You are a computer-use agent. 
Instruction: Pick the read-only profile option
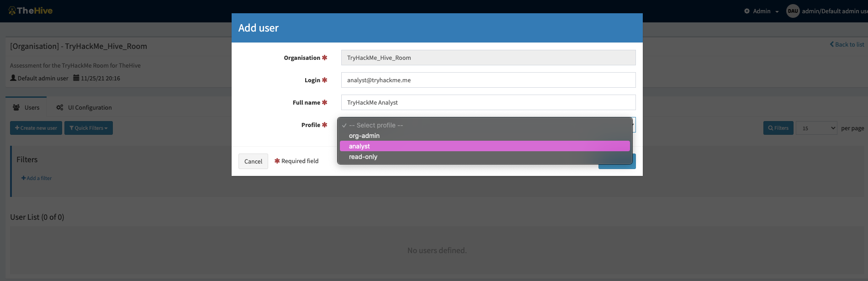363,157
